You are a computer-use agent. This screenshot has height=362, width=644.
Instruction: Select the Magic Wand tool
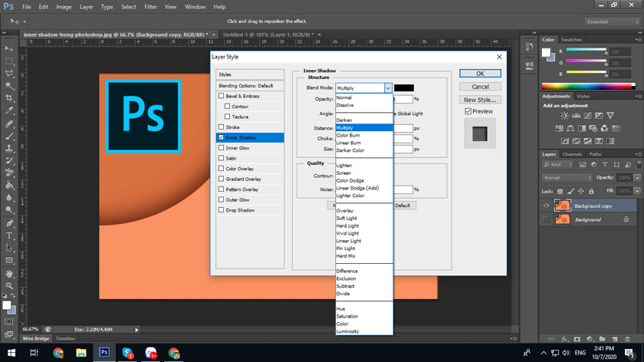[x=9, y=86]
